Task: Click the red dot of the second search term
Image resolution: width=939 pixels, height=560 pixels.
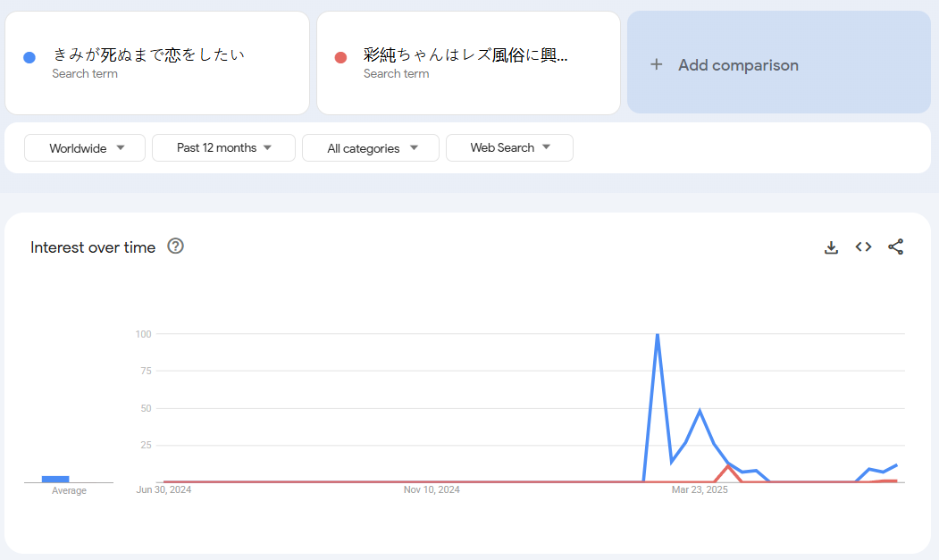Action: tap(340, 57)
